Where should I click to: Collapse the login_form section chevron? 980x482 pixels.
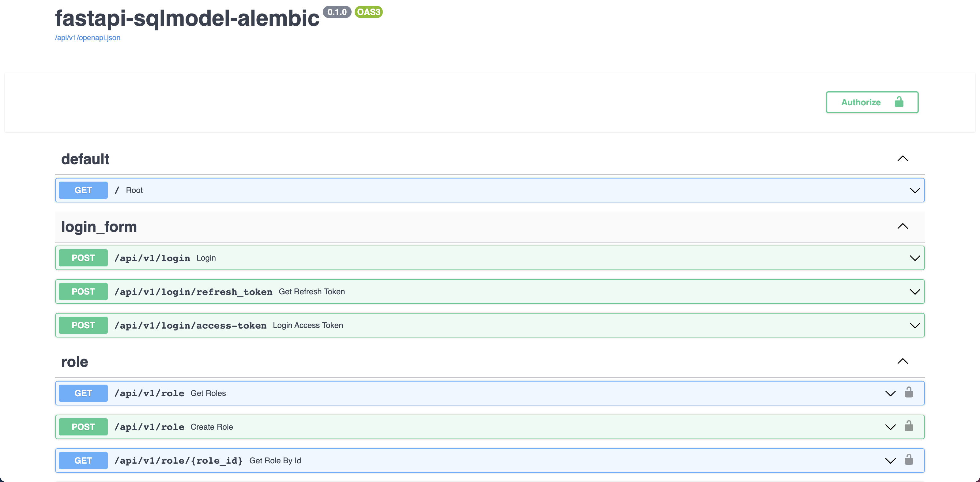(903, 226)
